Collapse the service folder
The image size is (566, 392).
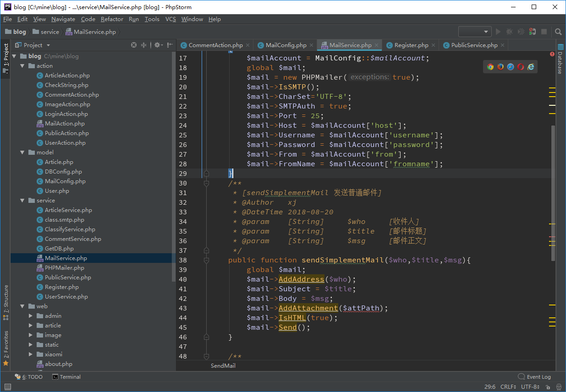point(22,201)
